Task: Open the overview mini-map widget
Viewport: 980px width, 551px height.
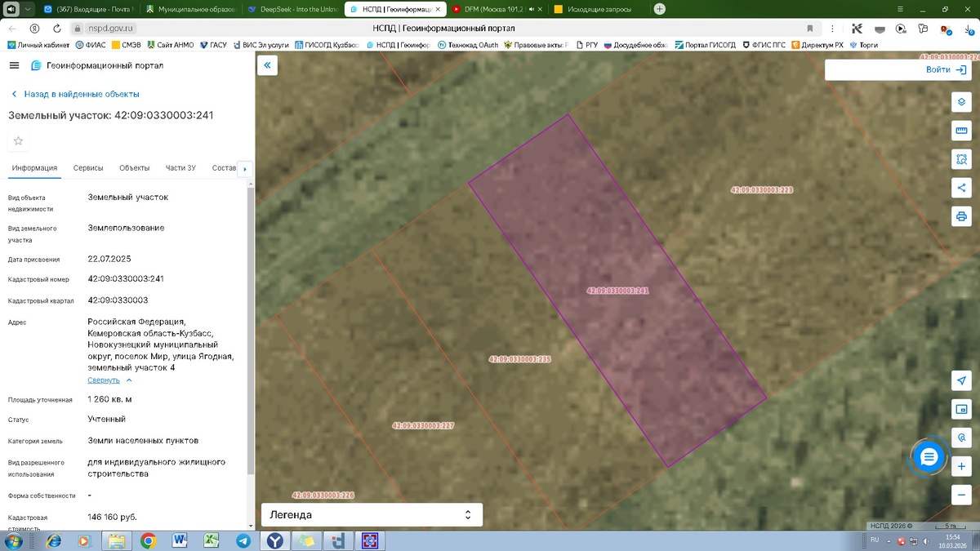Action: tap(961, 410)
